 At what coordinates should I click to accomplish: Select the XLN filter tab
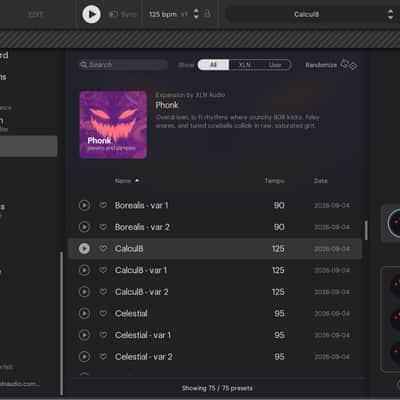pyautogui.click(x=244, y=65)
